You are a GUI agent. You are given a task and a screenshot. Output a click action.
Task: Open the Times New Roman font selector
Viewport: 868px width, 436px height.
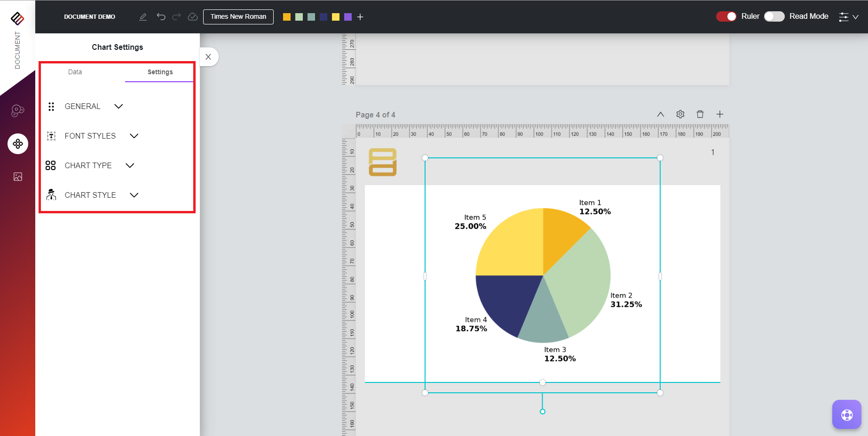(238, 16)
